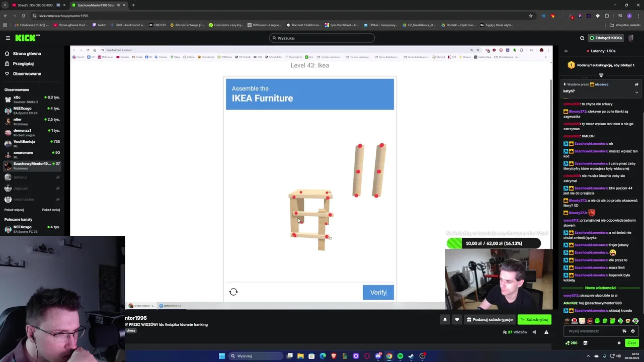Image resolution: width=644 pixels, height=362 pixels.
Task: Click Pokaż więcej in sidebar
Action: [14, 210]
